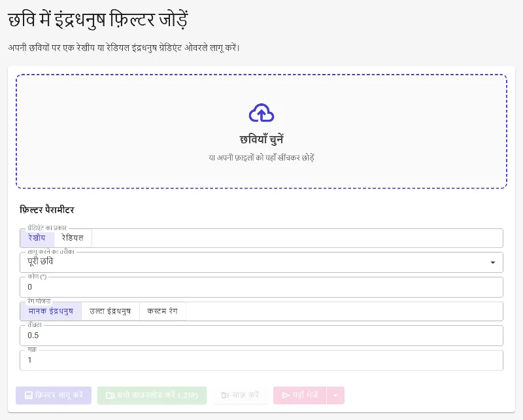Click the text या अपनी फ़ाइलों को यहाँ खींचकर छोड़ें
The width and height of the screenshot is (523, 420).
pos(261,158)
